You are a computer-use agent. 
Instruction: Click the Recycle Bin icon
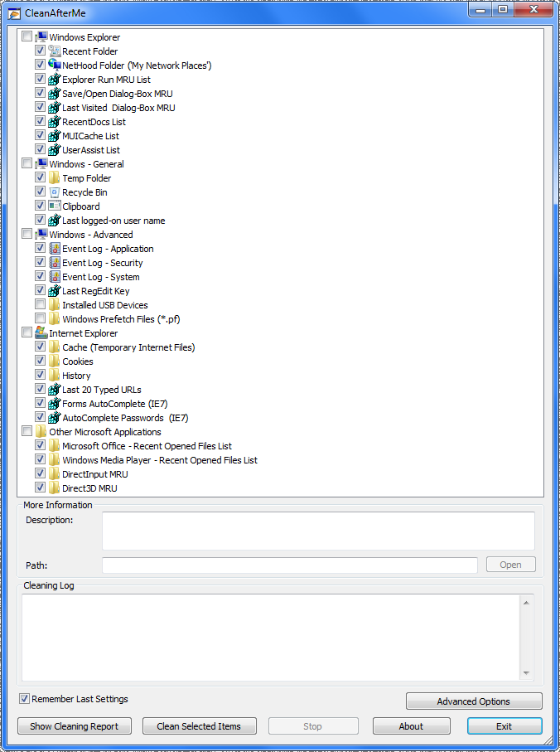coord(54,192)
